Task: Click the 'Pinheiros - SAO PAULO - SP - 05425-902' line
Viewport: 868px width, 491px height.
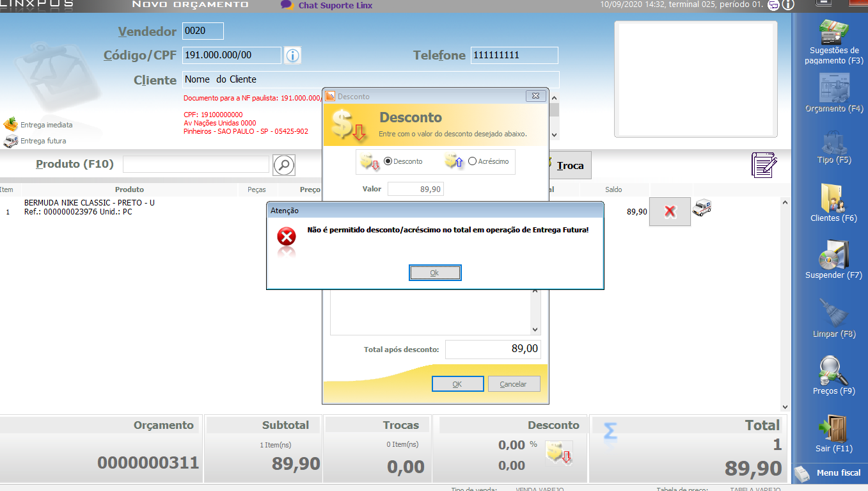Action: coord(246,131)
